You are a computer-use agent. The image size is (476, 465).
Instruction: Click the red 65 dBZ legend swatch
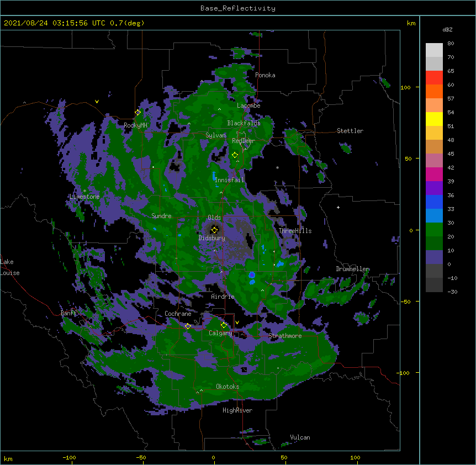point(434,78)
